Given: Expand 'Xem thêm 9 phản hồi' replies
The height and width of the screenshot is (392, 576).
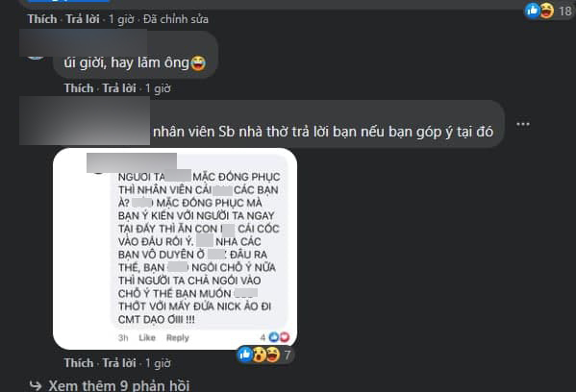Looking at the screenshot, I should pos(118,385).
